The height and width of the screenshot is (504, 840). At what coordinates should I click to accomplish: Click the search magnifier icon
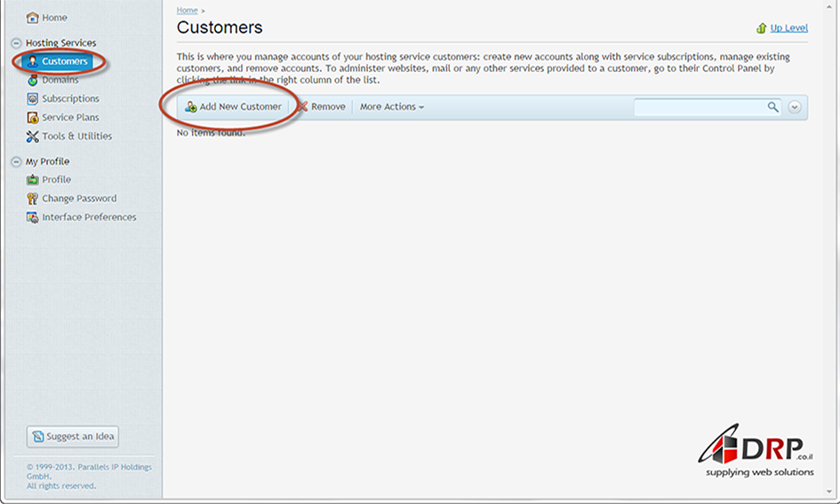(x=772, y=107)
